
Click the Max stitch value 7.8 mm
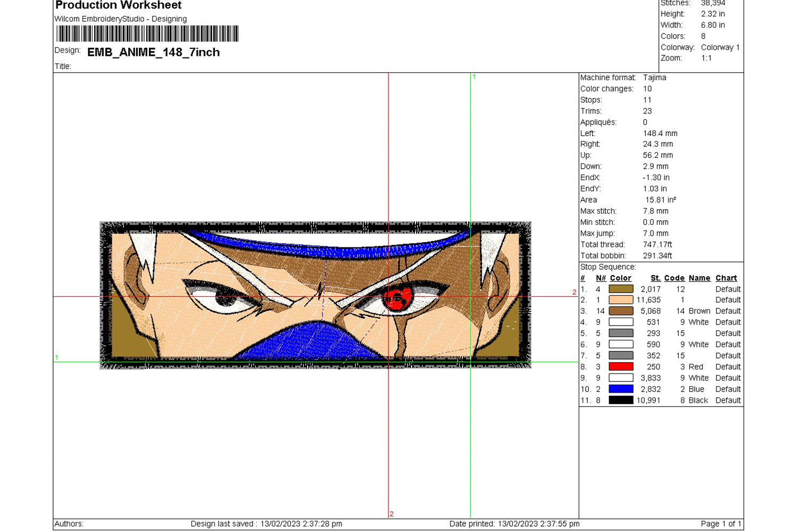[656, 211]
